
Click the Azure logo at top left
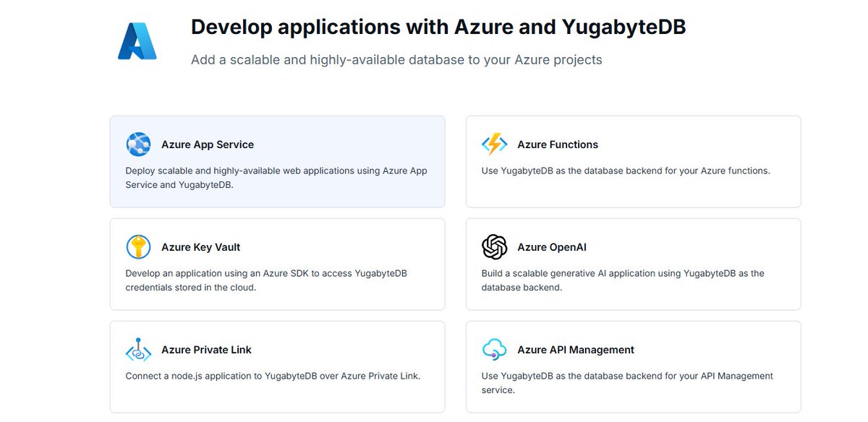pyautogui.click(x=137, y=39)
